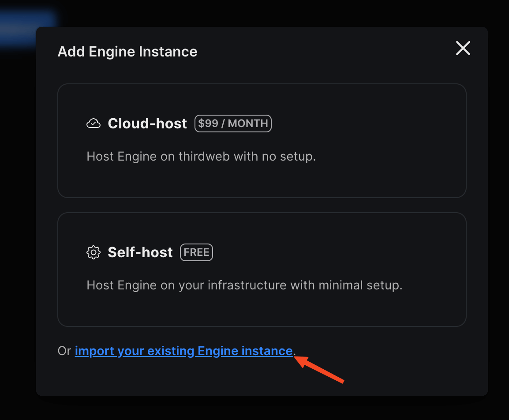Click Host Engine on your infrastructure description
The image size is (509, 420).
coord(244,285)
